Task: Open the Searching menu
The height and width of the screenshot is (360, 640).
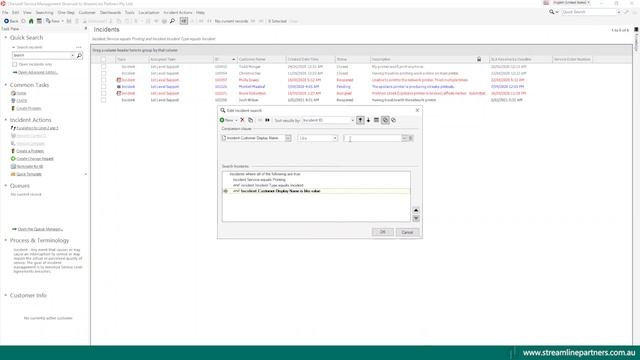Action: tap(44, 13)
